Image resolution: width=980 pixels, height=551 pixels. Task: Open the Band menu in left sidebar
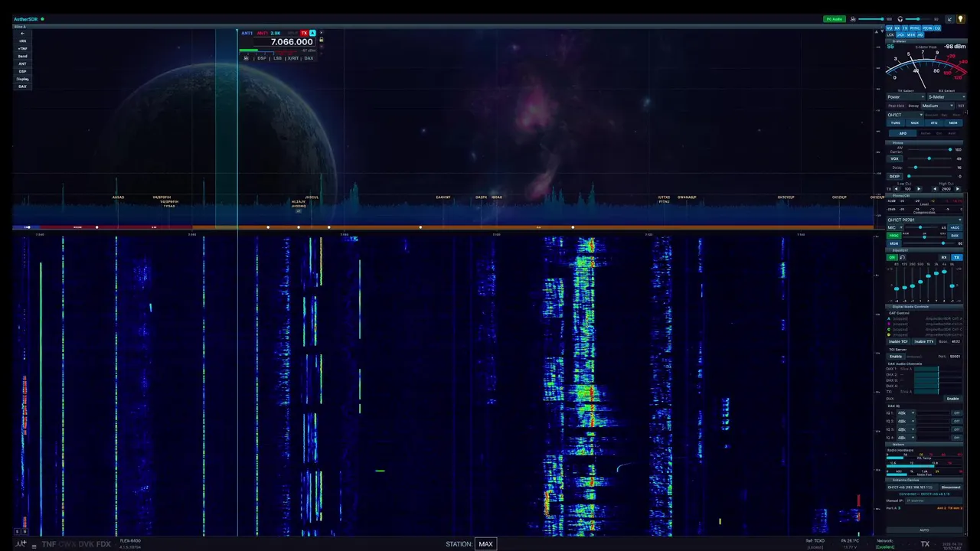22,56
